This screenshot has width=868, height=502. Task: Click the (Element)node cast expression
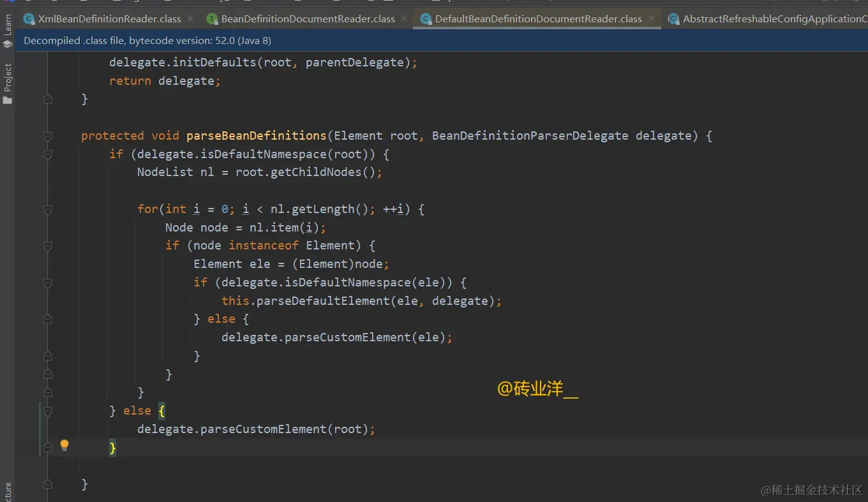pos(337,264)
